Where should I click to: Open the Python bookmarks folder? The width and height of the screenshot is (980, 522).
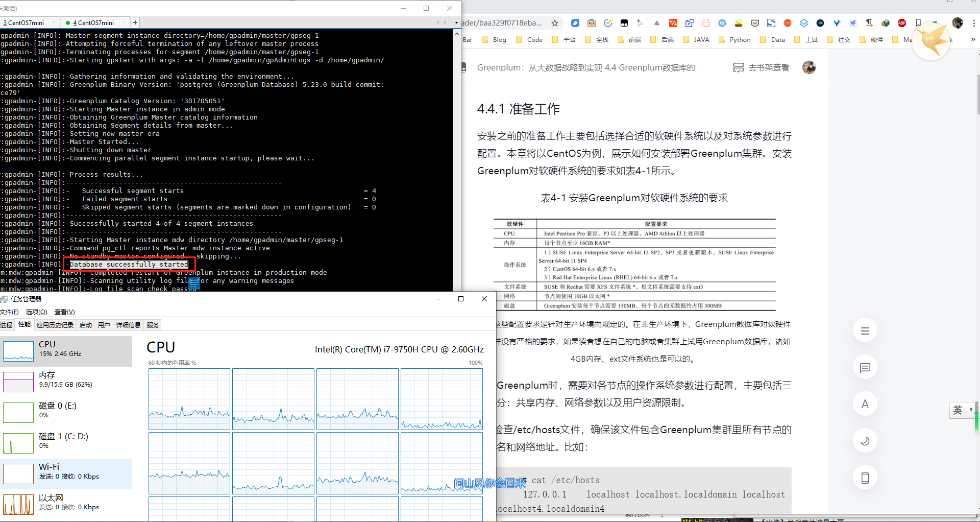734,39
